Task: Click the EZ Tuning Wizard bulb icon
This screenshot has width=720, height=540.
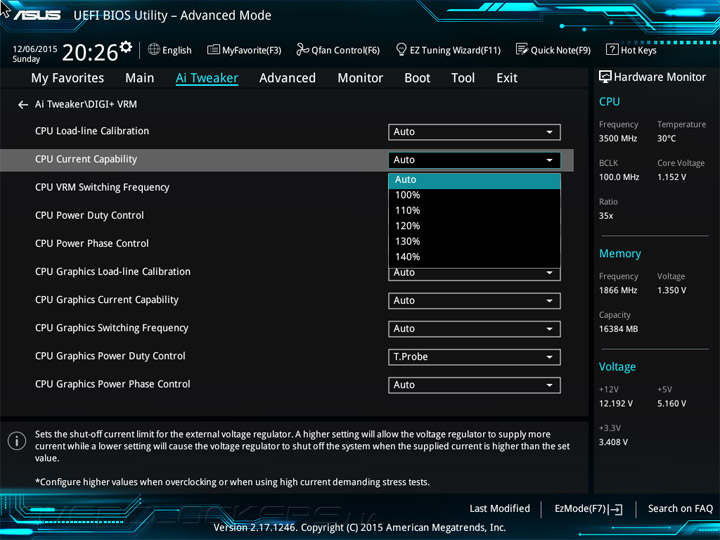Action: 401,49
